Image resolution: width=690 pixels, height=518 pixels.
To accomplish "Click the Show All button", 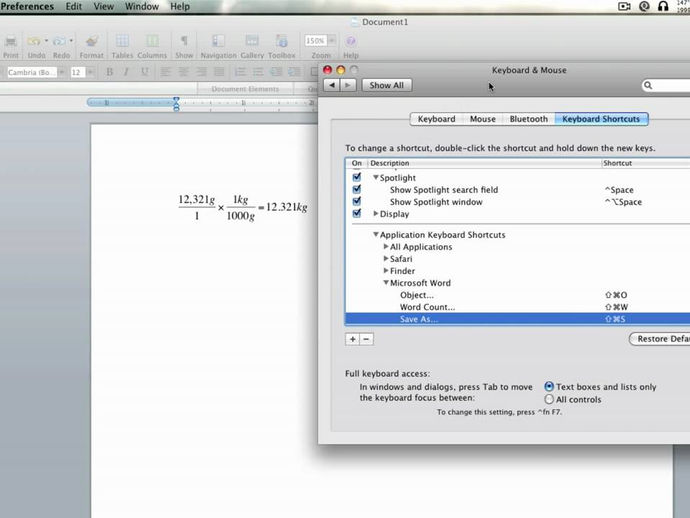I will click(387, 85).
